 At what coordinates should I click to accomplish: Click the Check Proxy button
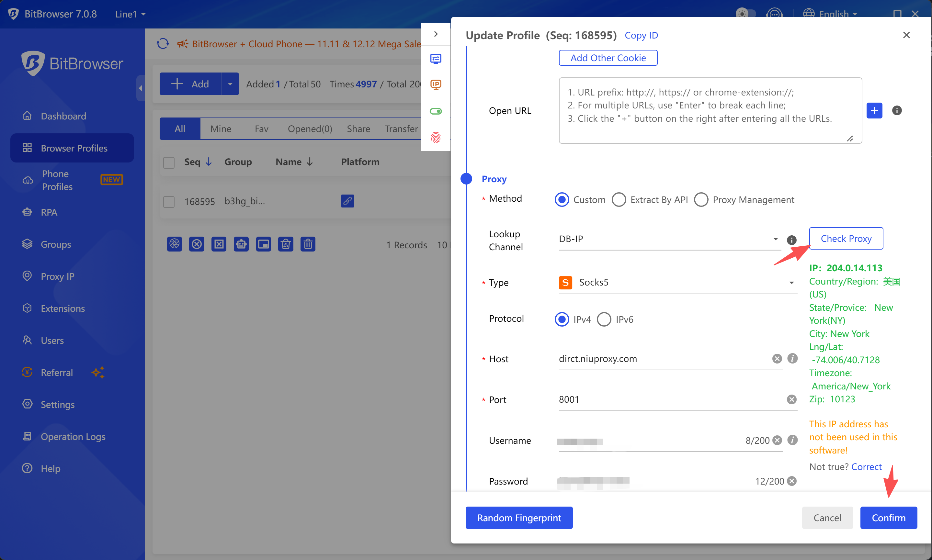[846, 239]
